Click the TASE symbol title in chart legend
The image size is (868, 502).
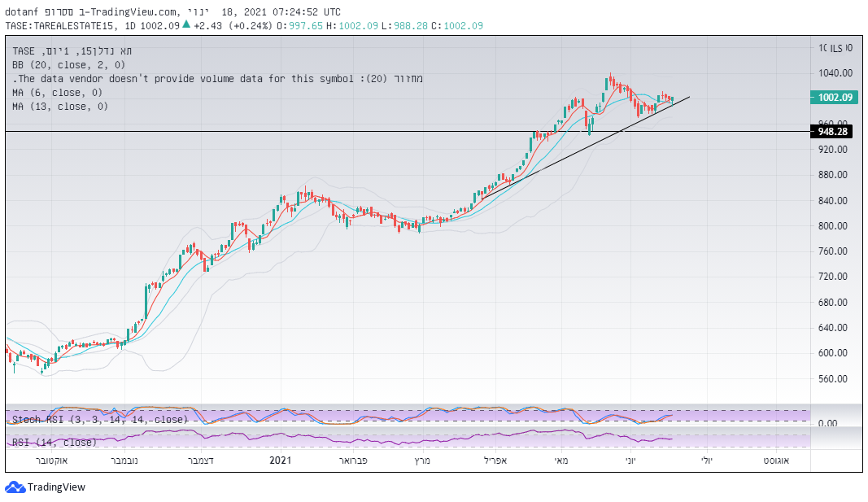(72, 51)
